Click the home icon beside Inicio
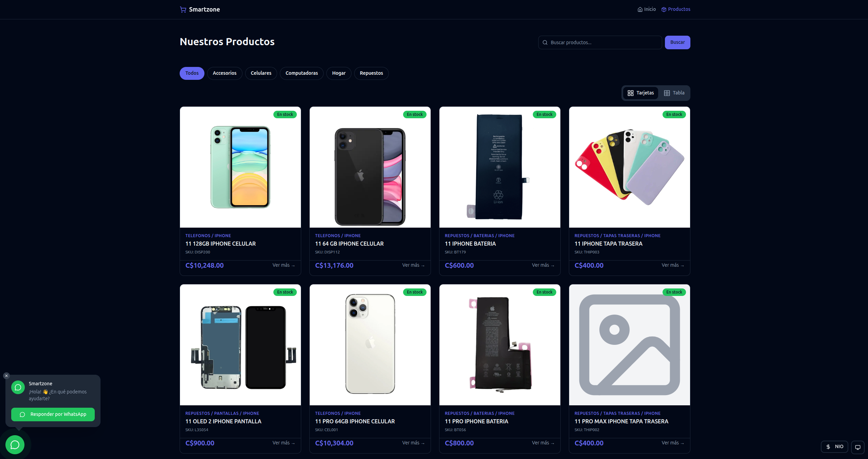The width and height of the screenshot is (868, 459). click(640, 10)
